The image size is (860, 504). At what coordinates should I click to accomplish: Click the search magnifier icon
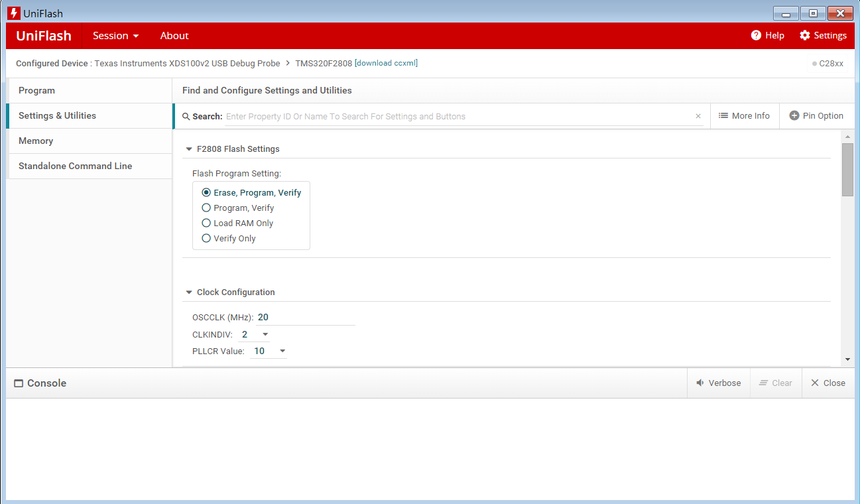click(x=186, y=117)
